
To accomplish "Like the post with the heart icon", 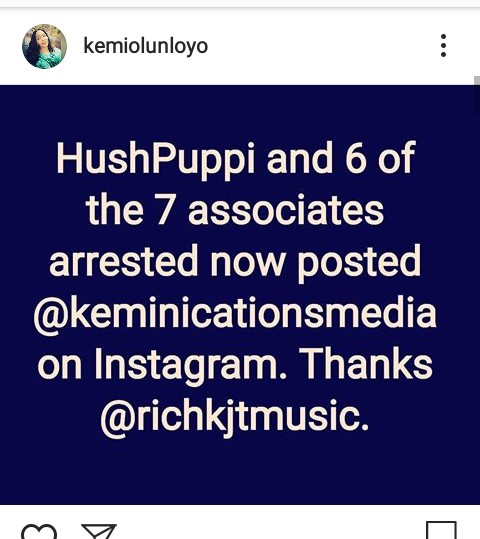I will click(x=39, y=532).
